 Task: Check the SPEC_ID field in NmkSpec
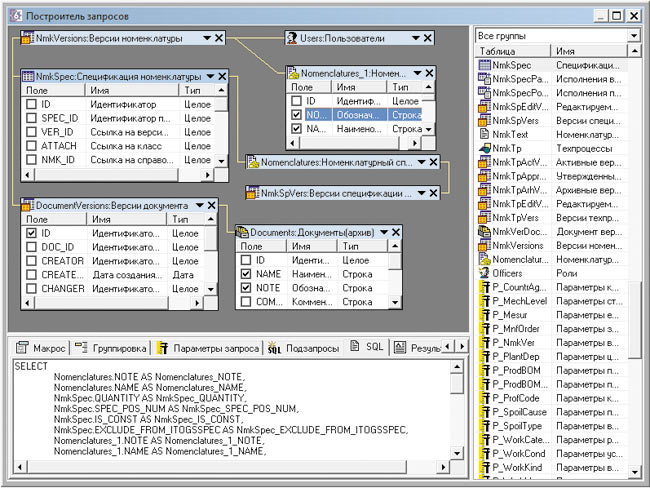30,117
